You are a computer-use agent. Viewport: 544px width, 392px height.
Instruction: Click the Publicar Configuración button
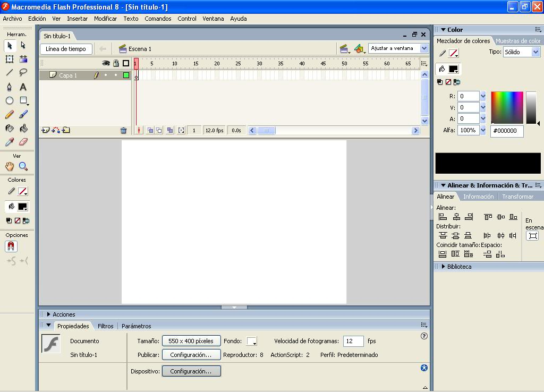coord(191,355)
